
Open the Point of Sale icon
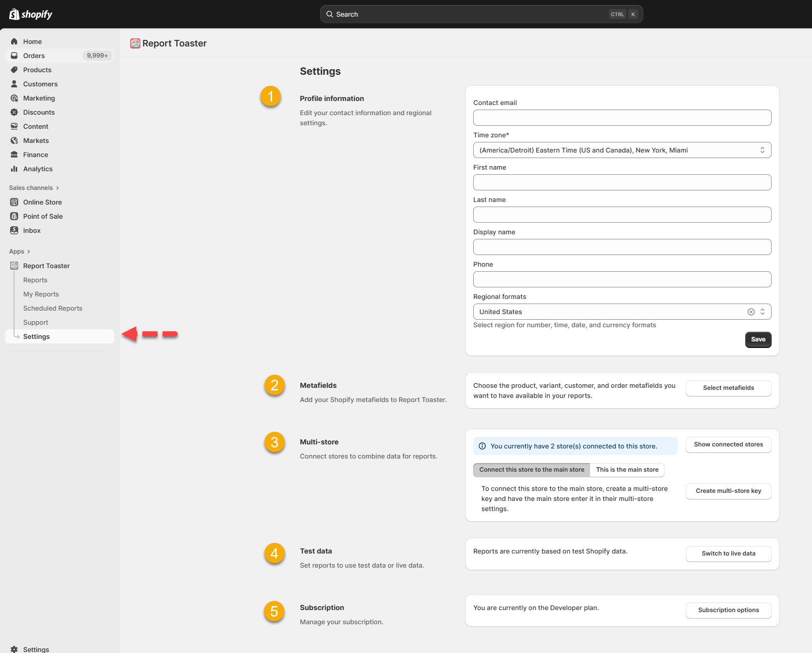point(14,216)
